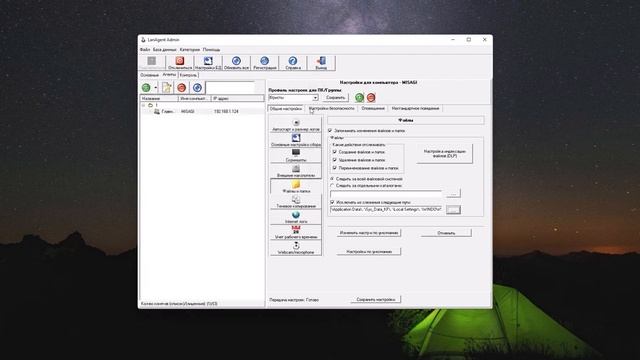Image resolution: width=640 pixels, height=360 pixels.
Task: Click browse button beside catalog path field
Action: pyautogui.click(x=453, y=193)
